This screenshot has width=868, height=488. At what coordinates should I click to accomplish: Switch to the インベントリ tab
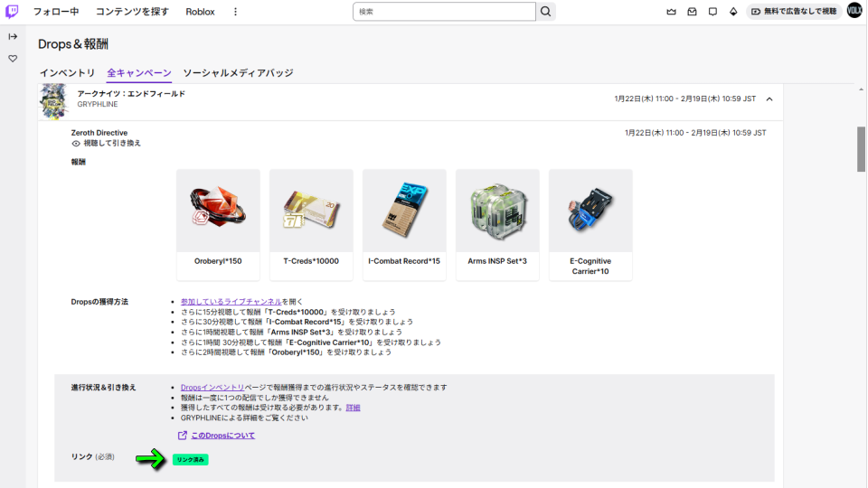pyautogui.click(x=67, y=72)
